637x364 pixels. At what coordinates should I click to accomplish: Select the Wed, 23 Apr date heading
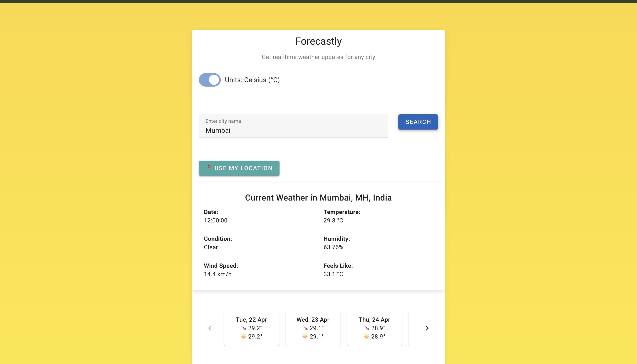(313, 320)
